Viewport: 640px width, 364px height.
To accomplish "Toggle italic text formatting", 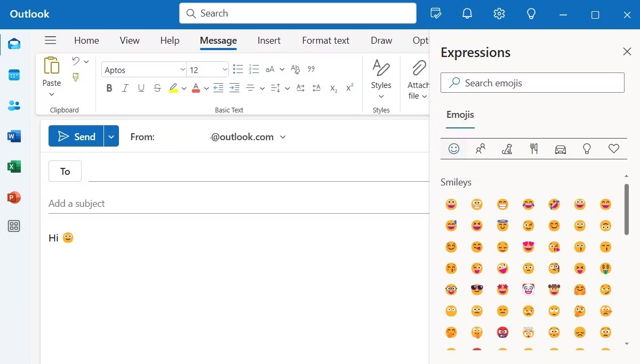I will 125,88.
